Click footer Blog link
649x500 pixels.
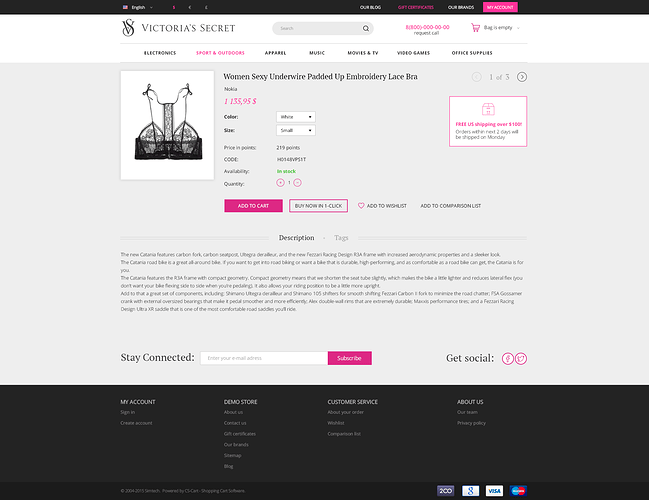click(x=228, y=466)
